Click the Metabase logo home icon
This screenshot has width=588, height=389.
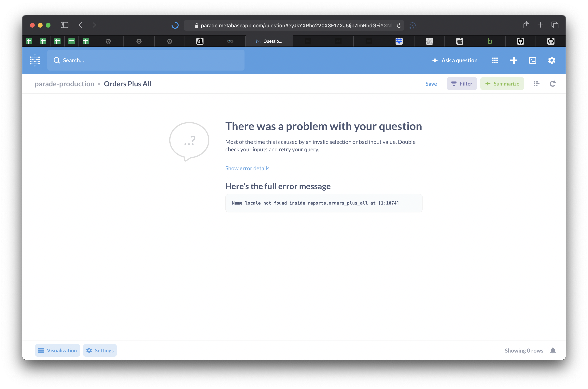(35, 60)
